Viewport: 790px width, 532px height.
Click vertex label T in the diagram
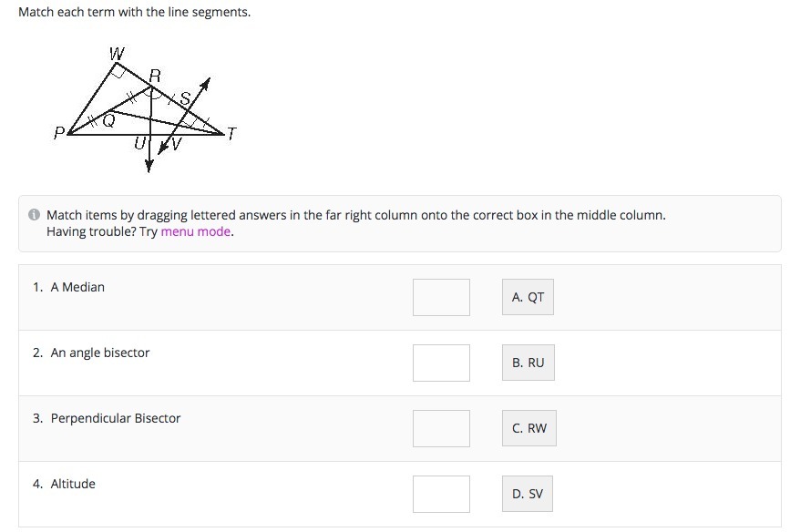(x=231, y=134)
